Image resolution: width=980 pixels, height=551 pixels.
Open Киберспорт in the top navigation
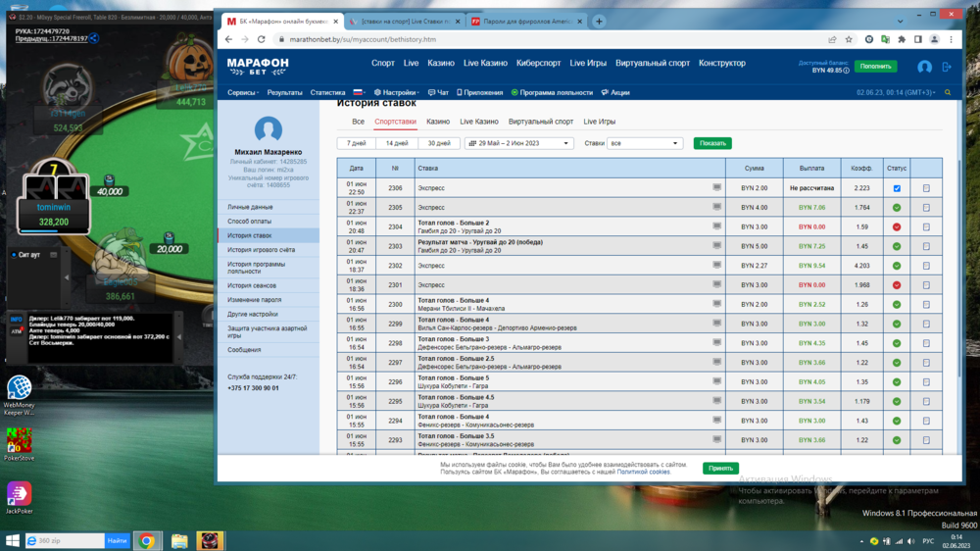click(538, 63)
